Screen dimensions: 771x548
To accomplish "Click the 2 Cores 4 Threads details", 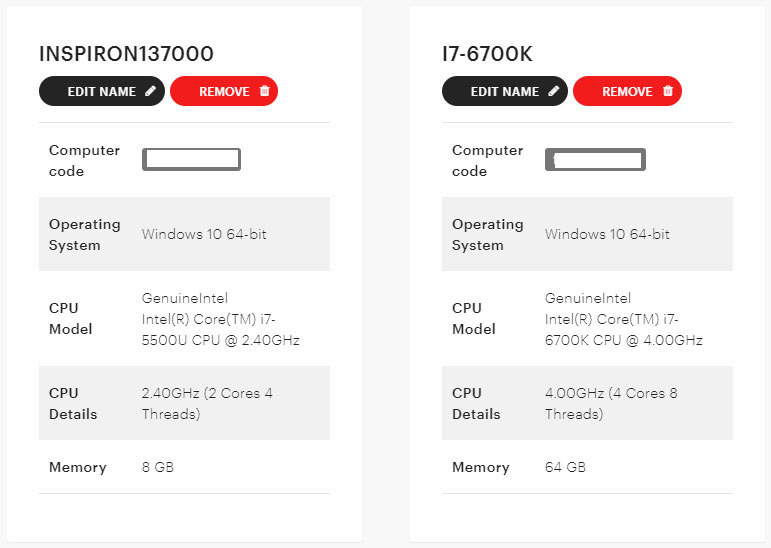I will (207, 403).
